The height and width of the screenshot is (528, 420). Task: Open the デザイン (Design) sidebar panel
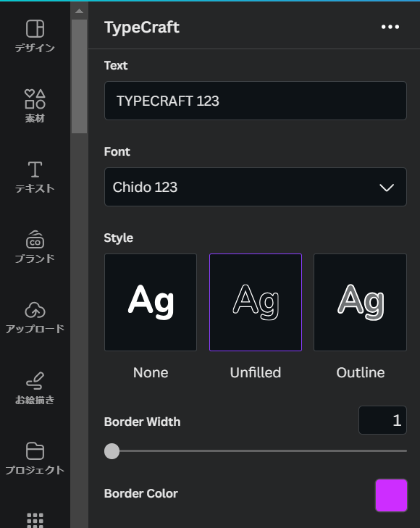tap(35, 36)
